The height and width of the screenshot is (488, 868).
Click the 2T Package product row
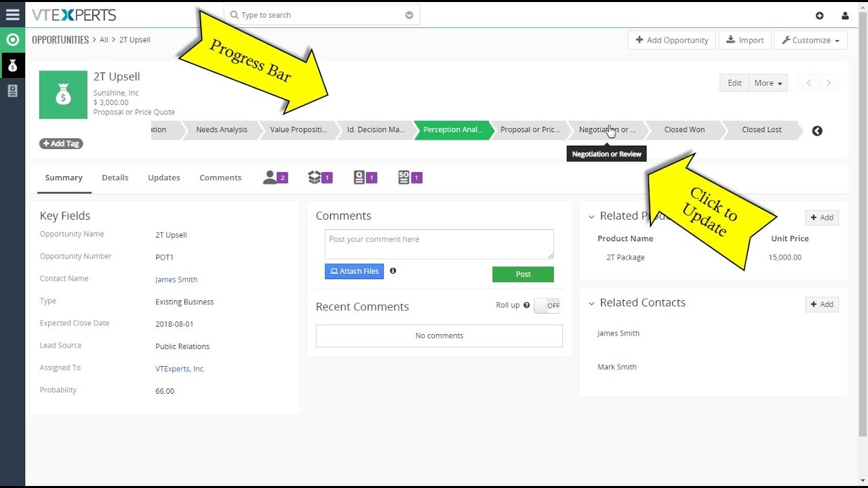tap(713, 258)
